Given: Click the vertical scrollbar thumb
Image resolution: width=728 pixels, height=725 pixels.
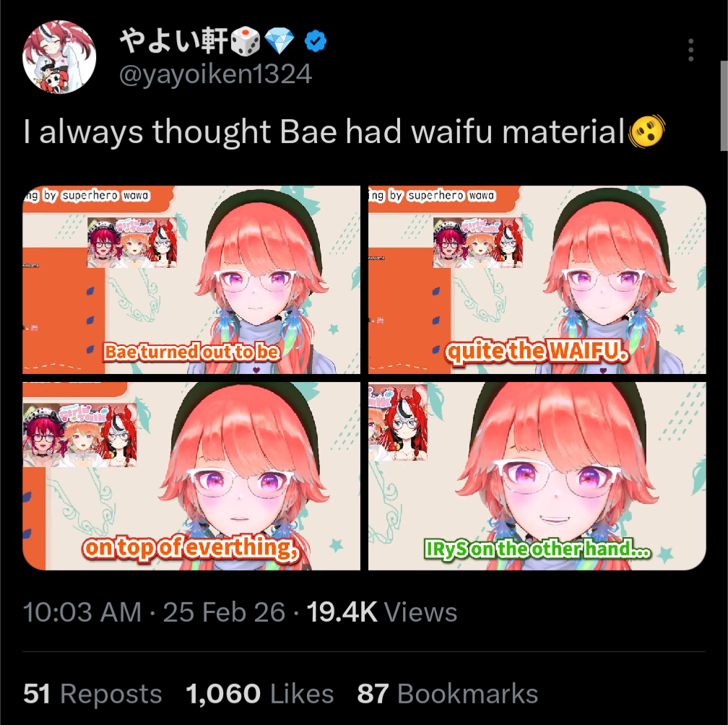Looking at the screenshot, I should (x=724, y=105).
